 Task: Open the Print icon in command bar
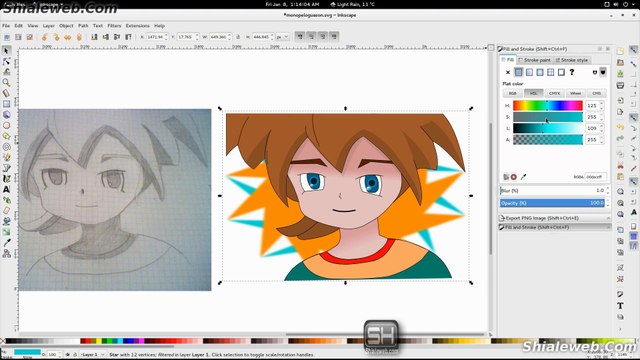click(620, 85)
